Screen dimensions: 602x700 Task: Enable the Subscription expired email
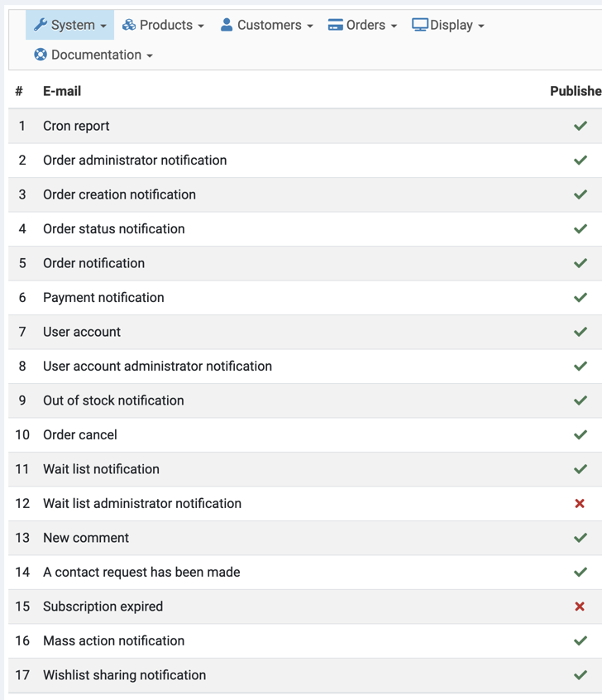point(580,607)
